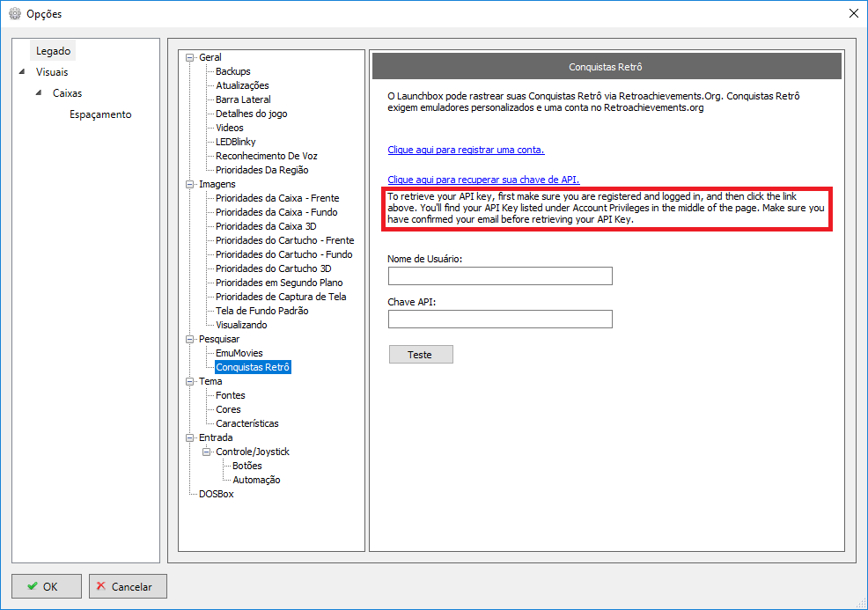Collapse the Entrada tree node
Screen dimensions: 868x610
coord(190,437)
